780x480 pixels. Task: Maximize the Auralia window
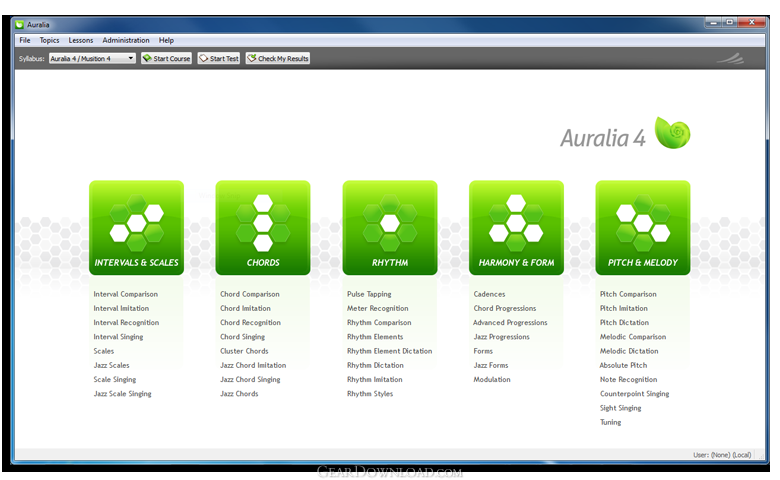[x=730, y=22]
